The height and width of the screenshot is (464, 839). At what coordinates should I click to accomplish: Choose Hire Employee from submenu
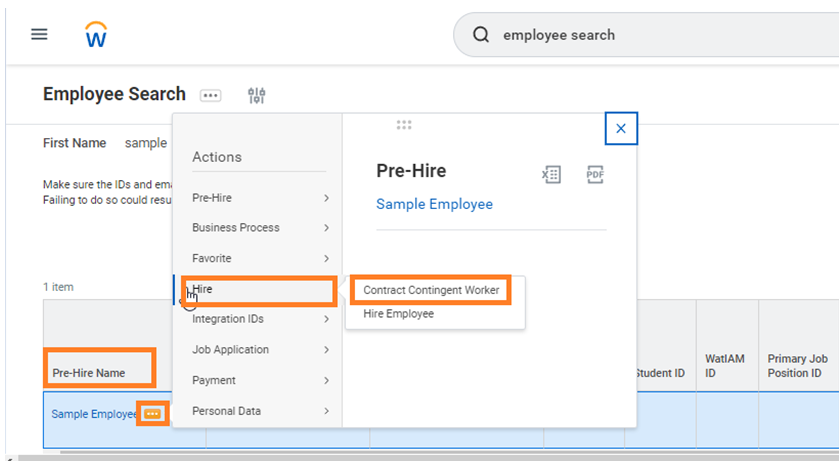coord(398,314)
